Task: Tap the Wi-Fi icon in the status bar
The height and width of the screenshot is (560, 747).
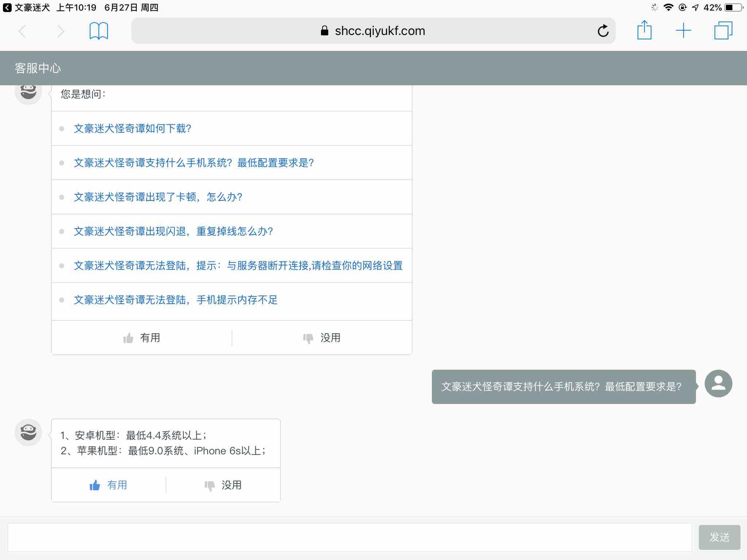Action: point(668,8)
